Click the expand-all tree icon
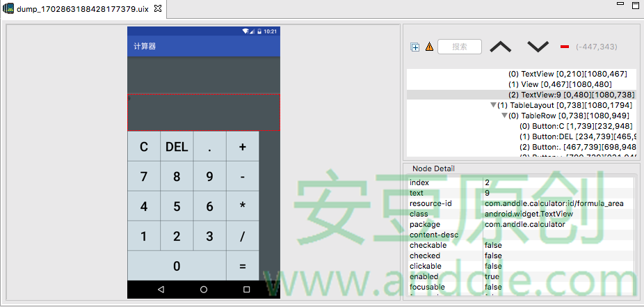644x307 pixels. tap(414, 47)
